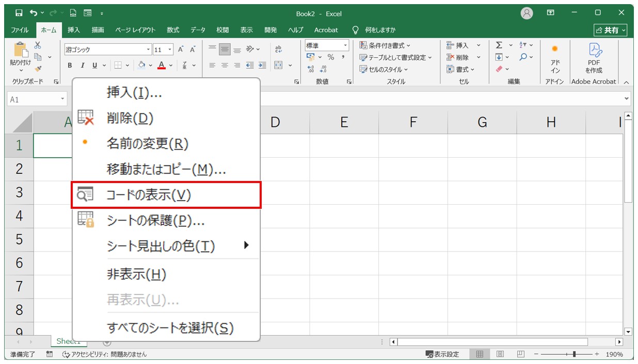Open the font size 11 dropdown

point(170,50)
